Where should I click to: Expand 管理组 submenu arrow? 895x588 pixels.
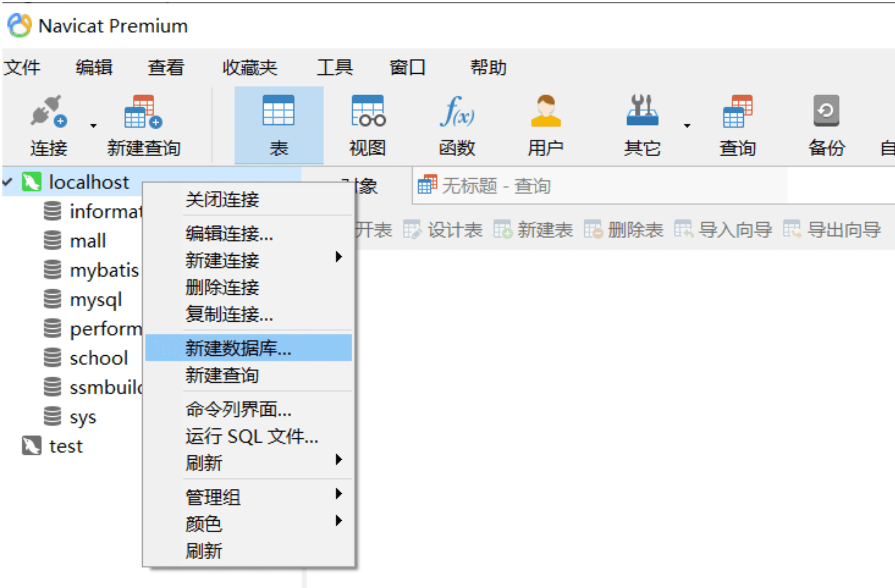click(x=339, y=493)
